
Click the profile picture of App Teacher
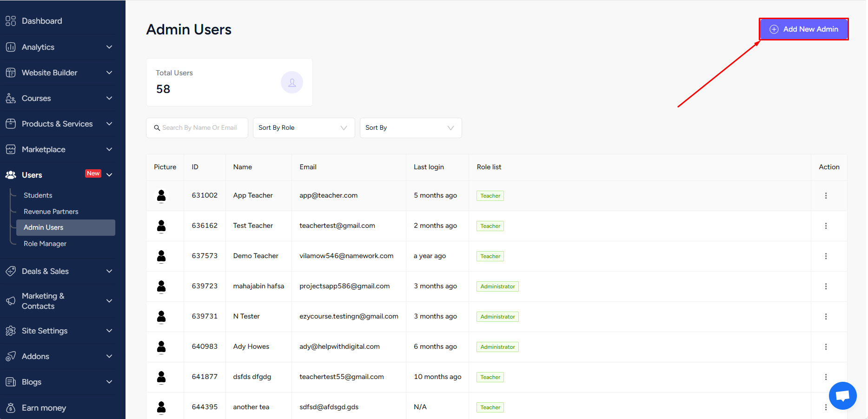(161, 196)
